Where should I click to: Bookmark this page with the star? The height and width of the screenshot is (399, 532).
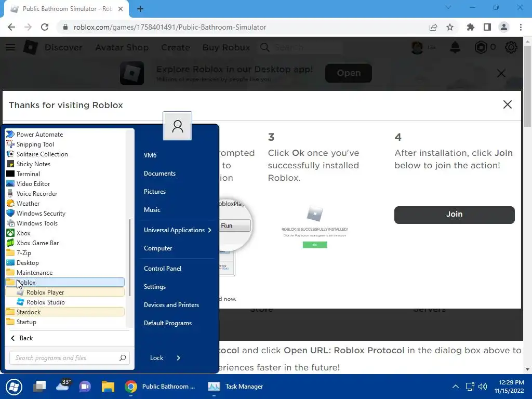pyautogui.click(x=450, y=27)
